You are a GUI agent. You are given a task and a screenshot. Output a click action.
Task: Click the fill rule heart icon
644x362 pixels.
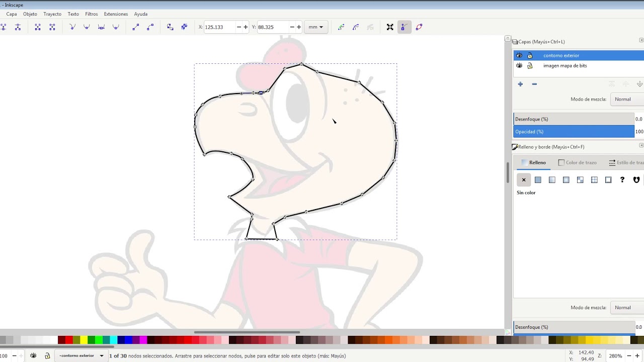(x=636, y=179)
